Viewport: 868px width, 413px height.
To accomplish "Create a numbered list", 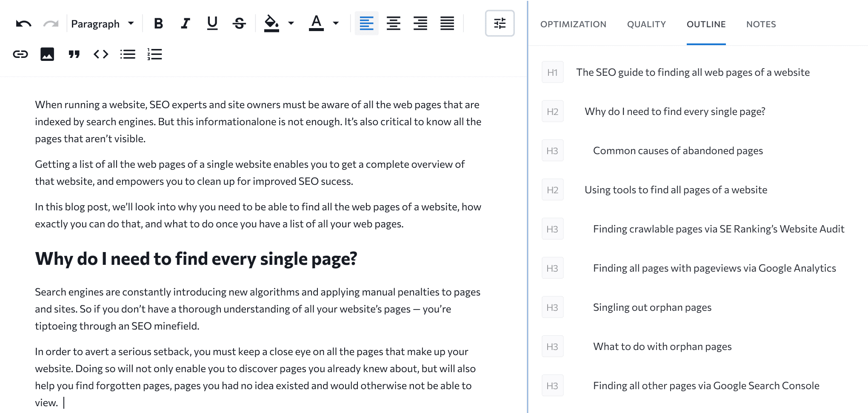I will [154, 54].
